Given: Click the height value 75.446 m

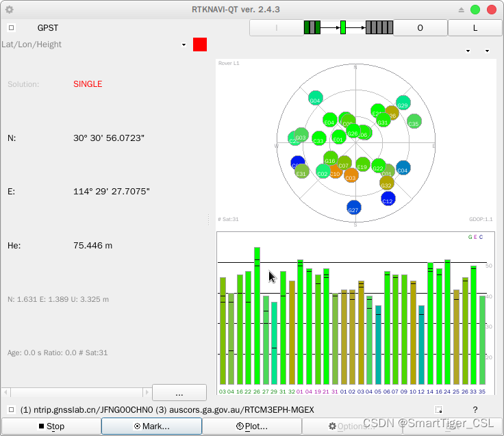Looking at the screenshot, I should pos(92,246).
